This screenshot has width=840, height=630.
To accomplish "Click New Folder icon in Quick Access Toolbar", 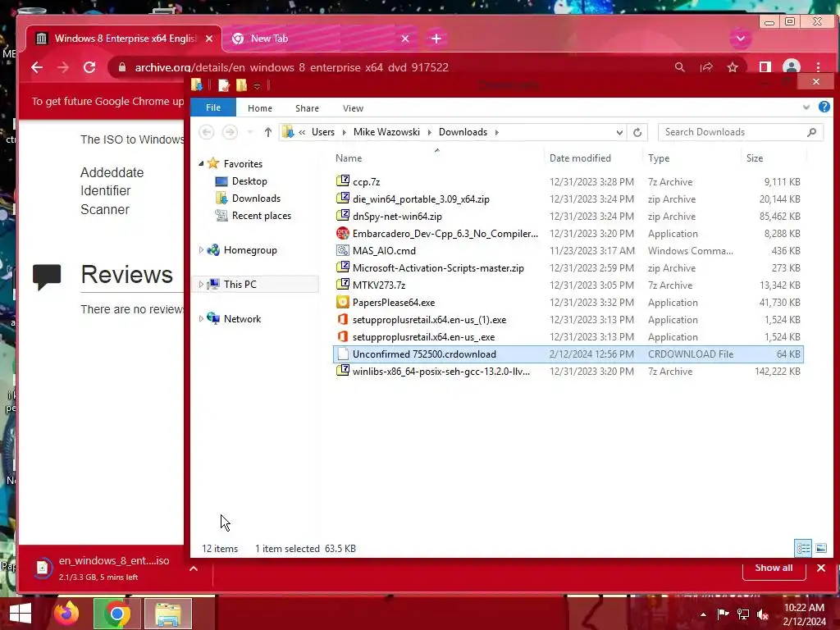I will tap(242, 85).
